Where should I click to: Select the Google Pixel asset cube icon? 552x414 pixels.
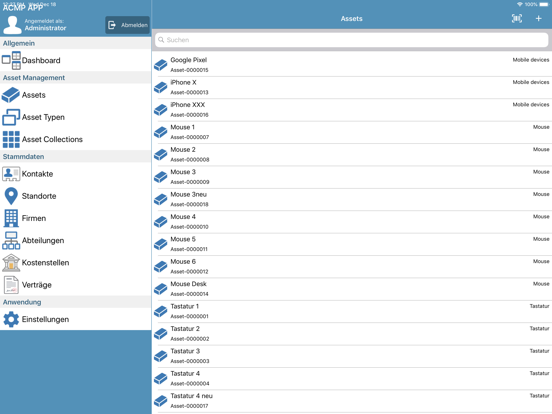click(x=161, y=65)
